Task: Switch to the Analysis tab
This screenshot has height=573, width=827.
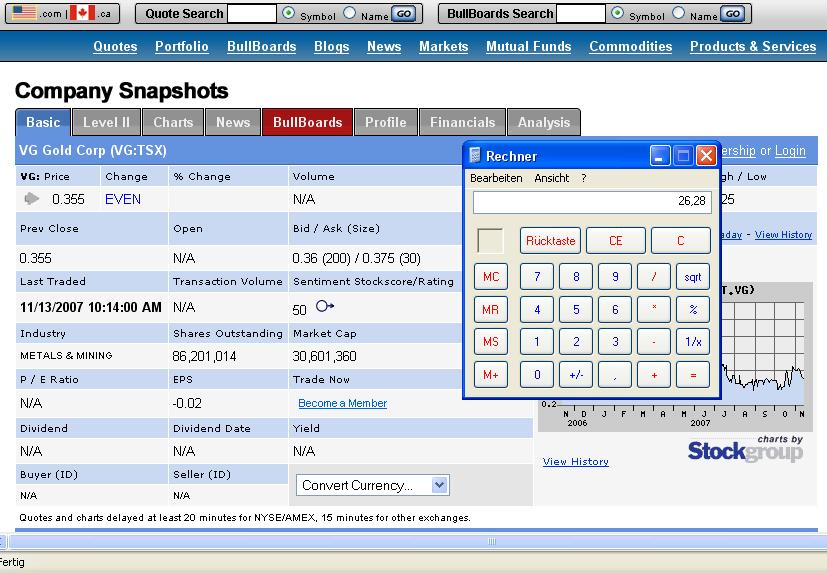Action: point(544,122)
